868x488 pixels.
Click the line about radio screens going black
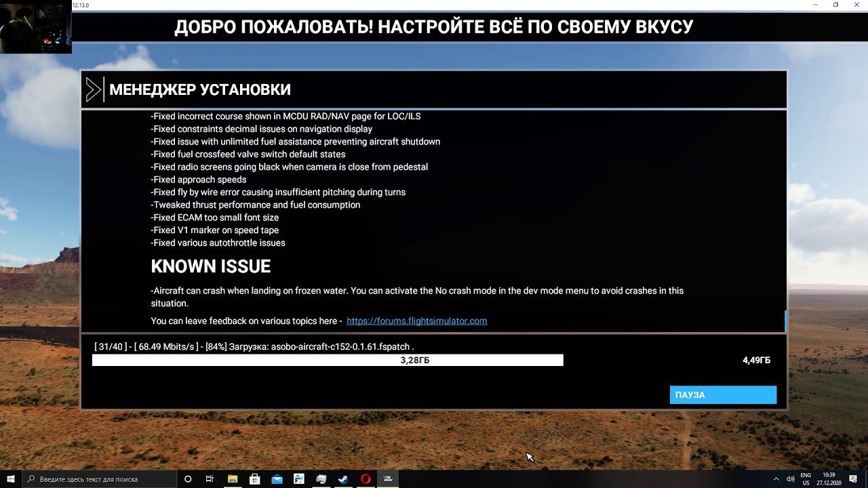[x=290, y=167]
